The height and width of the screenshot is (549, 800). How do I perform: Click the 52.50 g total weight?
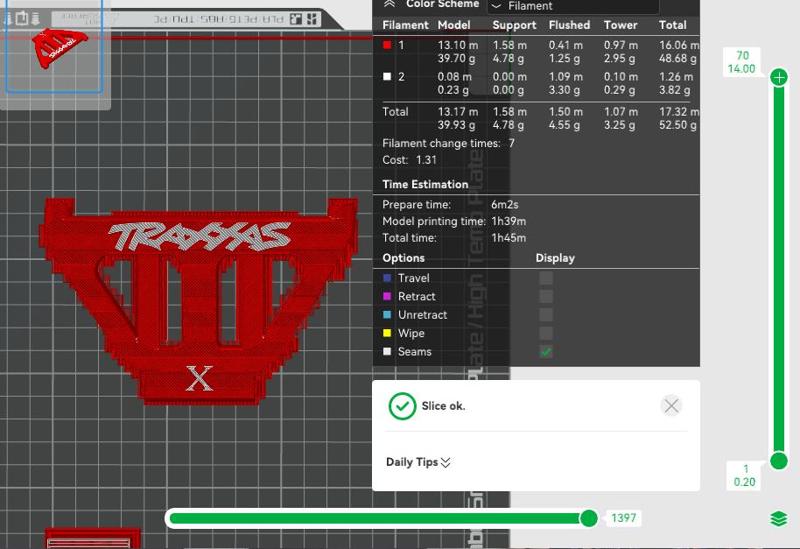click(x=678, y=125)
